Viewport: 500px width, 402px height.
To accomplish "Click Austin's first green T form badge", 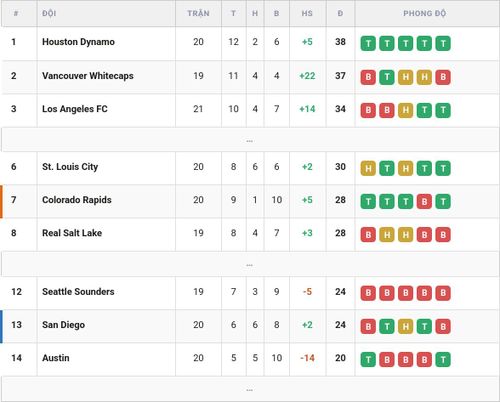I will pyautogui.click(x=368, y=360).
